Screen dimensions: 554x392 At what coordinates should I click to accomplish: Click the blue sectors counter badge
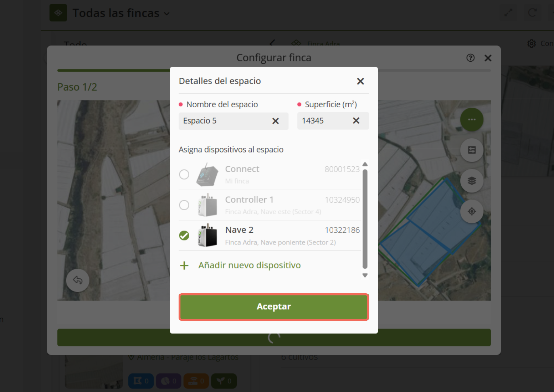pos(141,381)
